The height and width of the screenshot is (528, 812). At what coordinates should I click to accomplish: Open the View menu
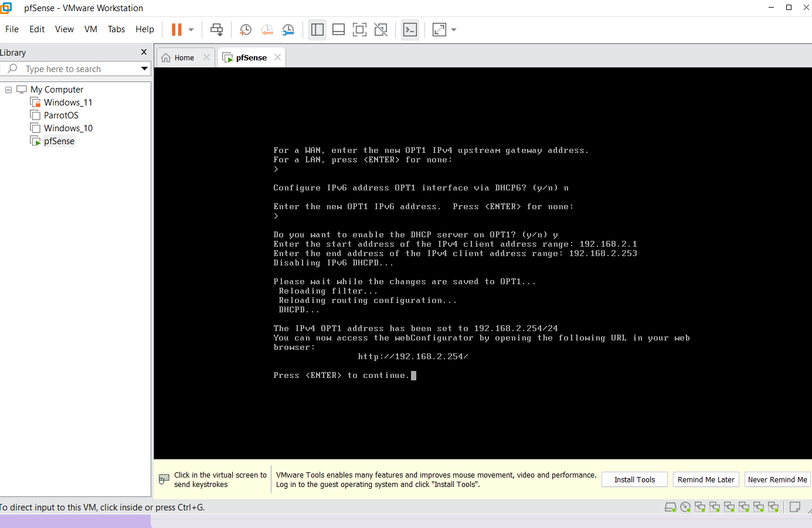[x=64, y=29]
